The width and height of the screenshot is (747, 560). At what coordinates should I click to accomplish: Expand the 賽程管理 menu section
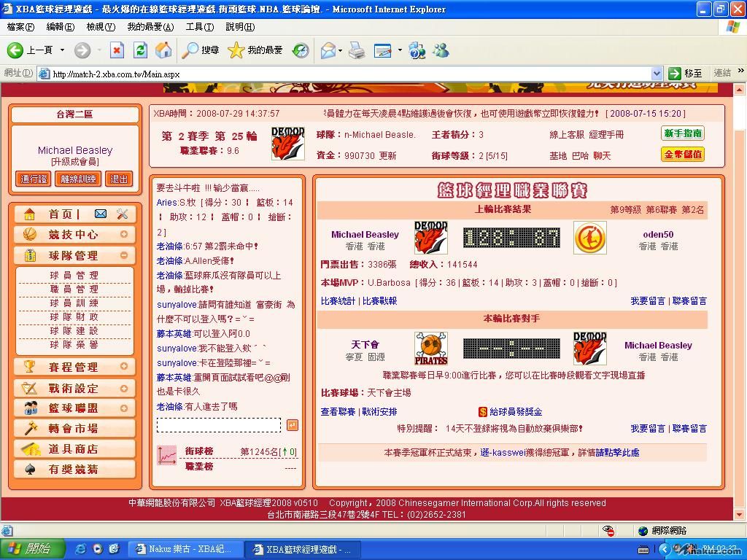pos(124,366)
